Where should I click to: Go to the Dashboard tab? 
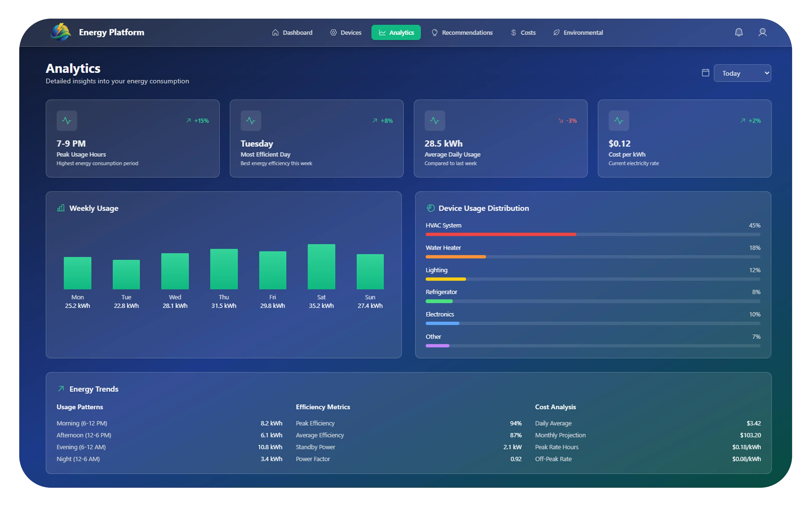coord(292,33)
